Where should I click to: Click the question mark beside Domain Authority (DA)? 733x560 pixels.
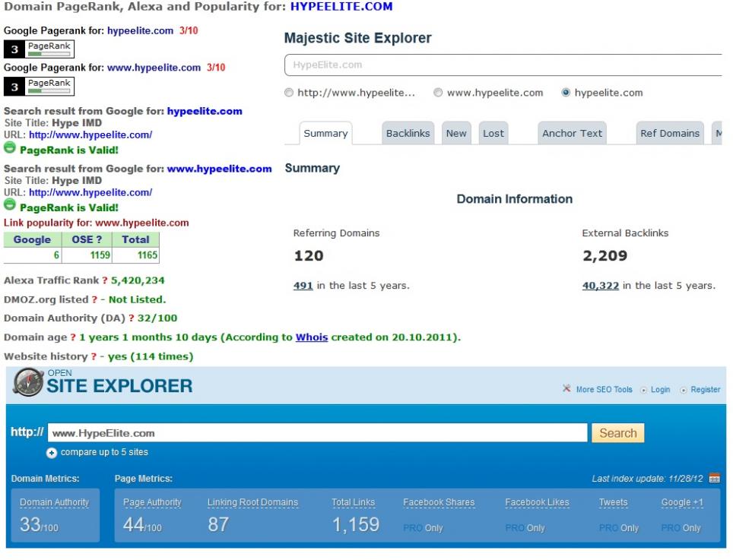tap(132, 318)
